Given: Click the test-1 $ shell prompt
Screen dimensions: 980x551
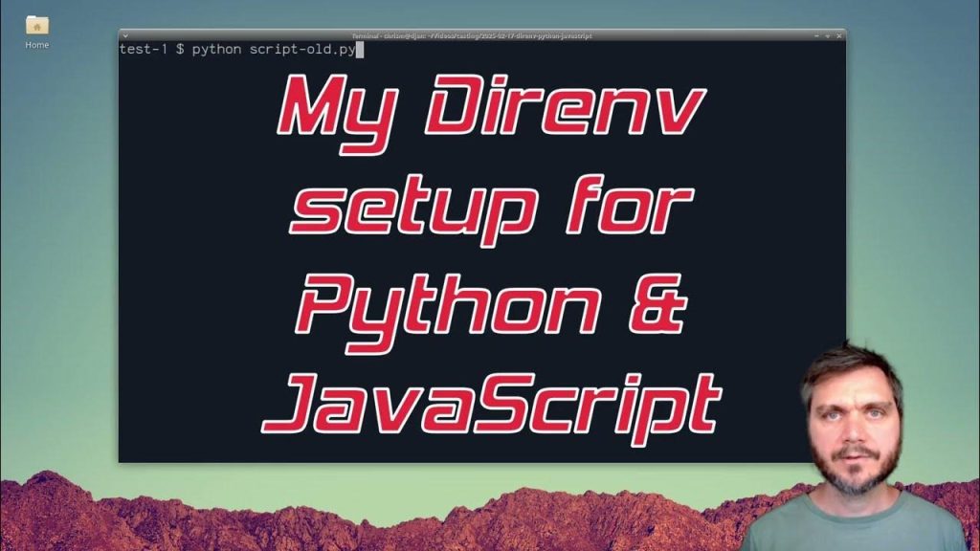Looking at the screenshot, I should [x=151, y=49].
